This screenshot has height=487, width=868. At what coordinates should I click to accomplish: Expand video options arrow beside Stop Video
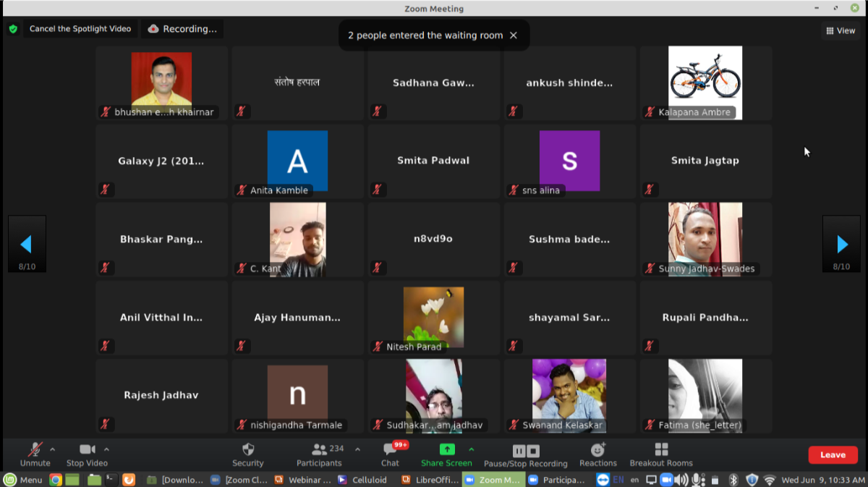click(106, 449)
